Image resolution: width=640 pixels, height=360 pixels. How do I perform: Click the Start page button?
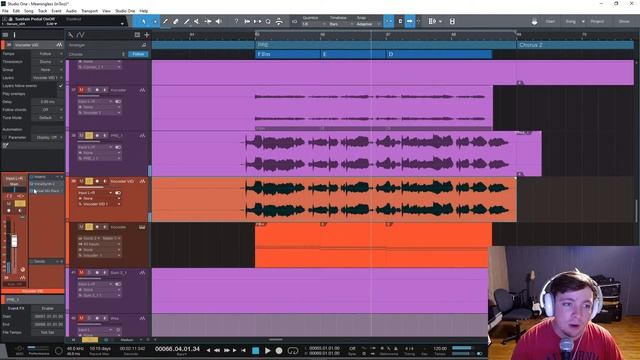550,22
